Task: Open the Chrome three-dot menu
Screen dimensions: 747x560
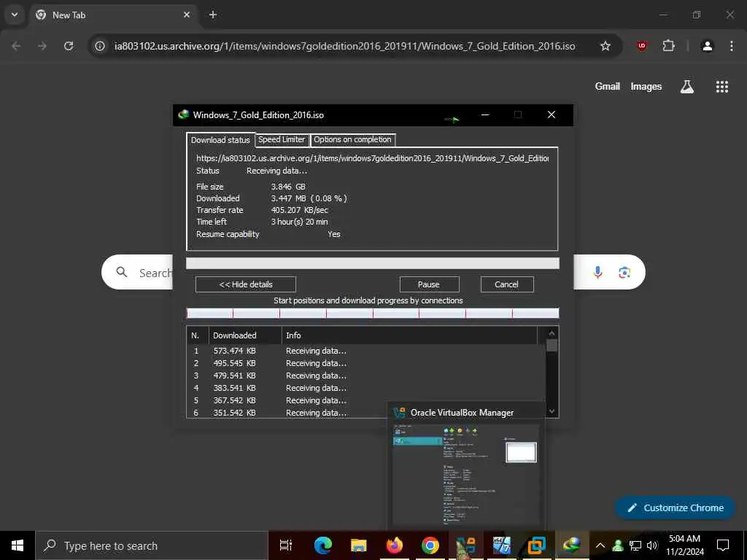Action: pyautogui.click(x=731, y=46)
